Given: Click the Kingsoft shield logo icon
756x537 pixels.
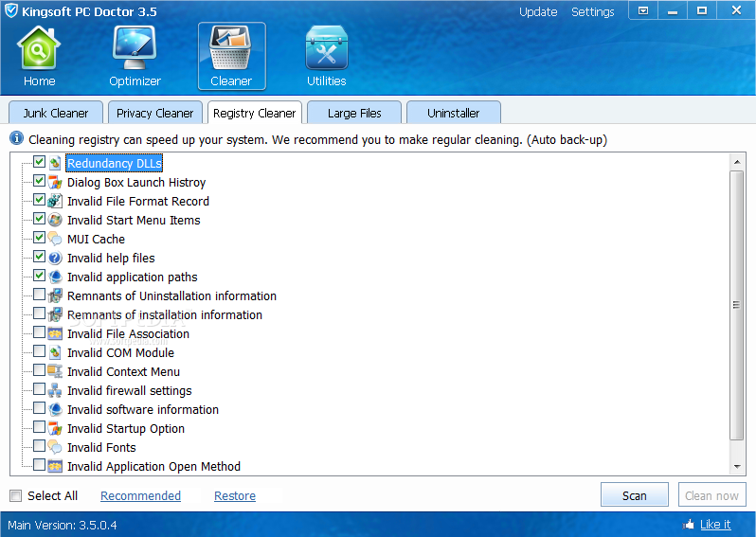Looking at the screenshot, I should (x=10, y=11).
